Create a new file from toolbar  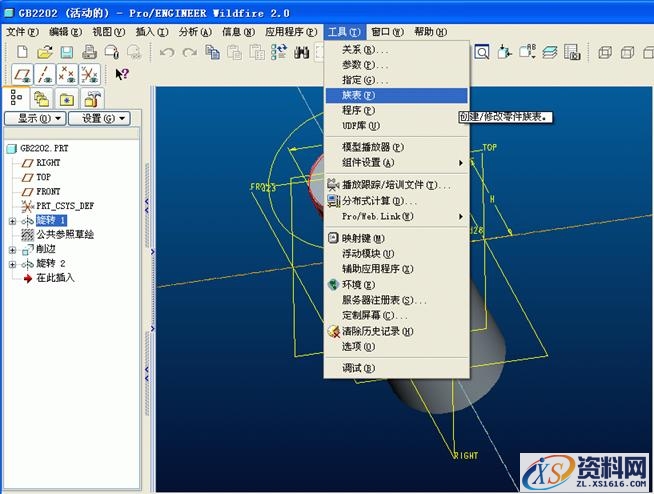point(22,52)
